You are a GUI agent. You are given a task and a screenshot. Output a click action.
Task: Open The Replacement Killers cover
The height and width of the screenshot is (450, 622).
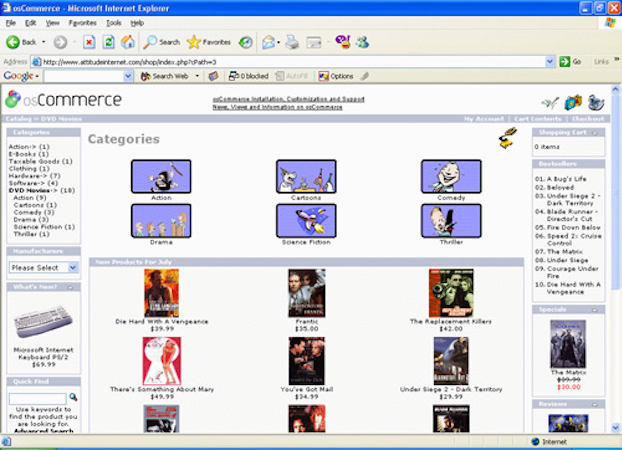pos(451,293)
